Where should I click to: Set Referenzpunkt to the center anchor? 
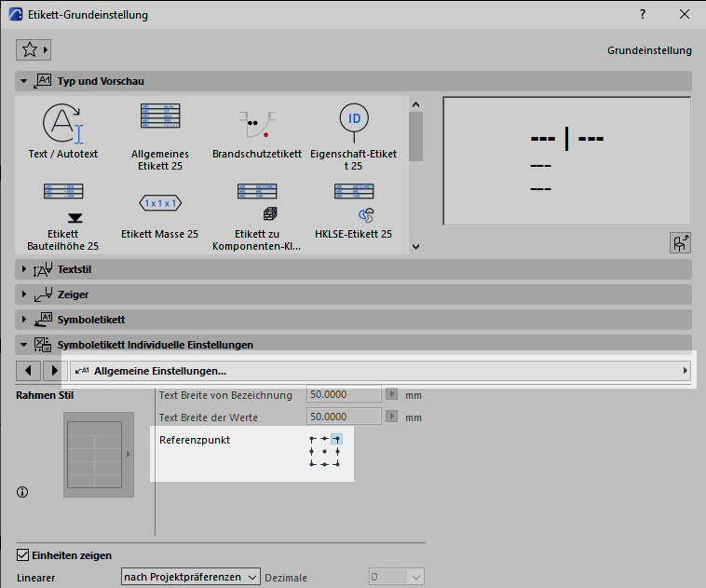coord(325,451)
